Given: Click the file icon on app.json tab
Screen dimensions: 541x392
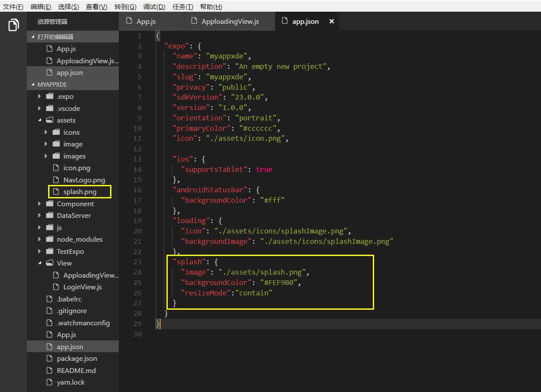Looking at the screenshot, I should coord(284,21).
